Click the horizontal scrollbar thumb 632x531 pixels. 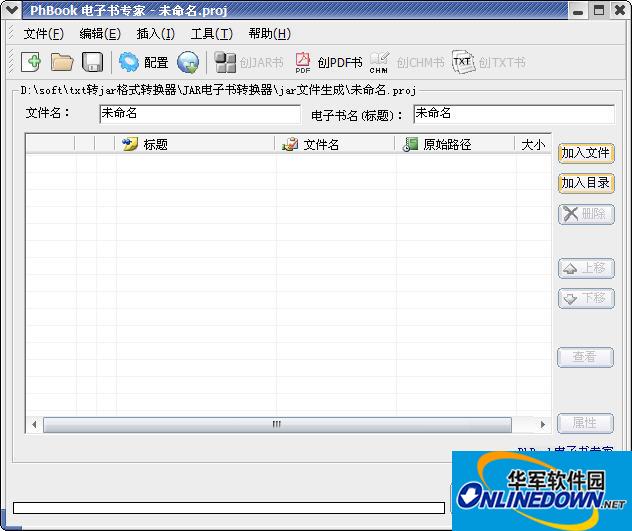pos(277,425)
